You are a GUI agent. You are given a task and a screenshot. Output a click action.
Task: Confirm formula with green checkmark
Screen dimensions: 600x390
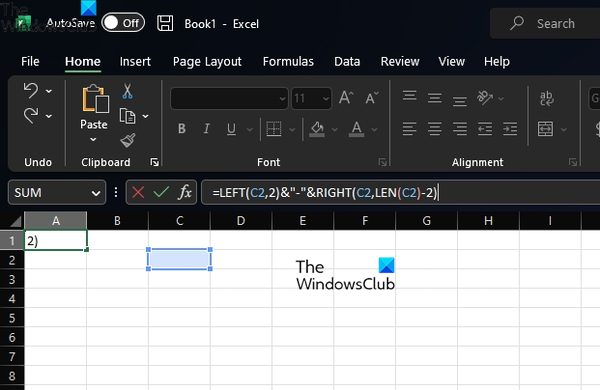pyautogui.click(x=161, y=192)
